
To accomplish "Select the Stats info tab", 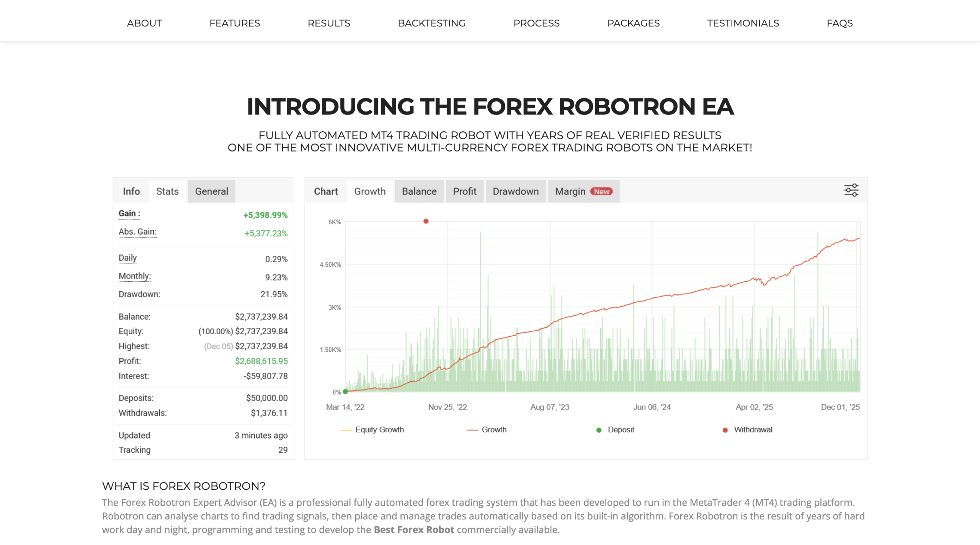I will (167, 191).
